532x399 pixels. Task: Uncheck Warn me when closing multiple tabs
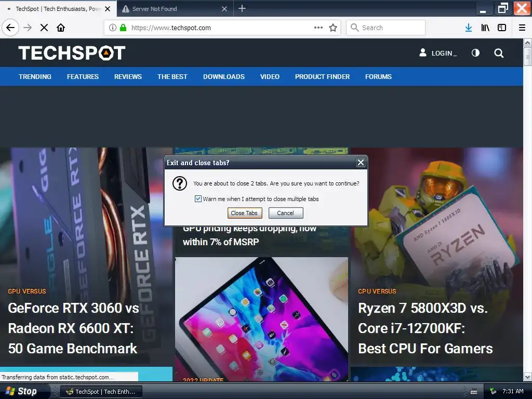[x=198, y=199]
